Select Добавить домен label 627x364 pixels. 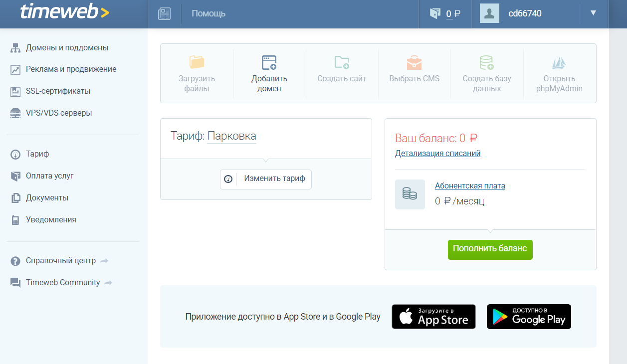point(269,84)
